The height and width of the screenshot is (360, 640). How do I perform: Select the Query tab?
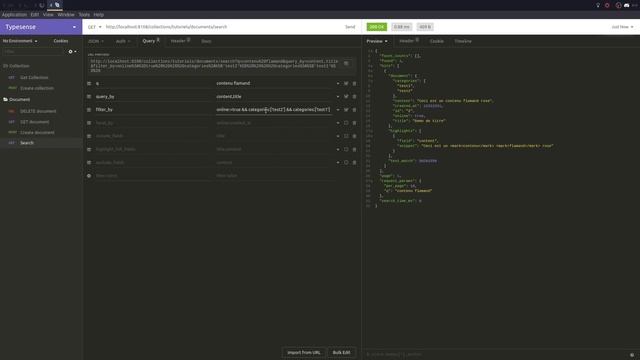point(151,41)
